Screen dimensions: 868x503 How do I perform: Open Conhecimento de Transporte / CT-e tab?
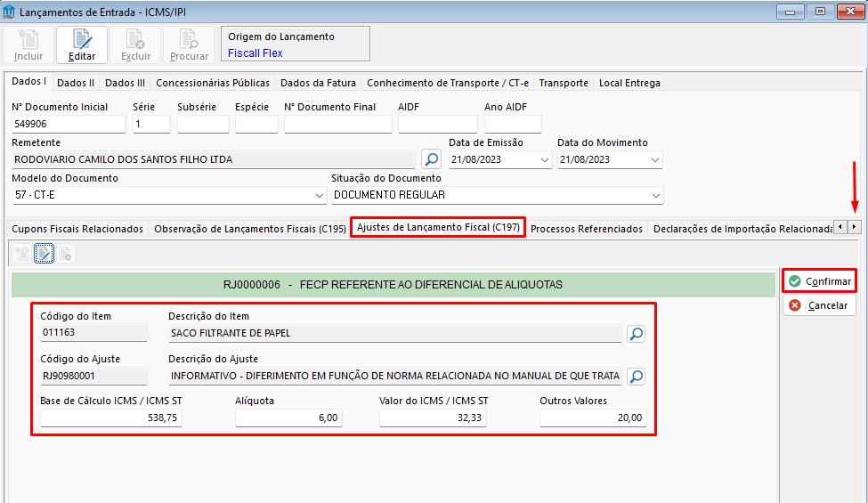448,83
